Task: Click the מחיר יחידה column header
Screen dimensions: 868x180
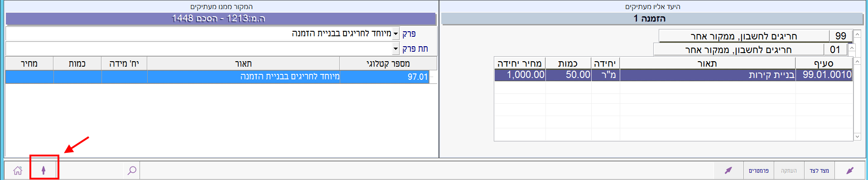Action: [520, 63]
